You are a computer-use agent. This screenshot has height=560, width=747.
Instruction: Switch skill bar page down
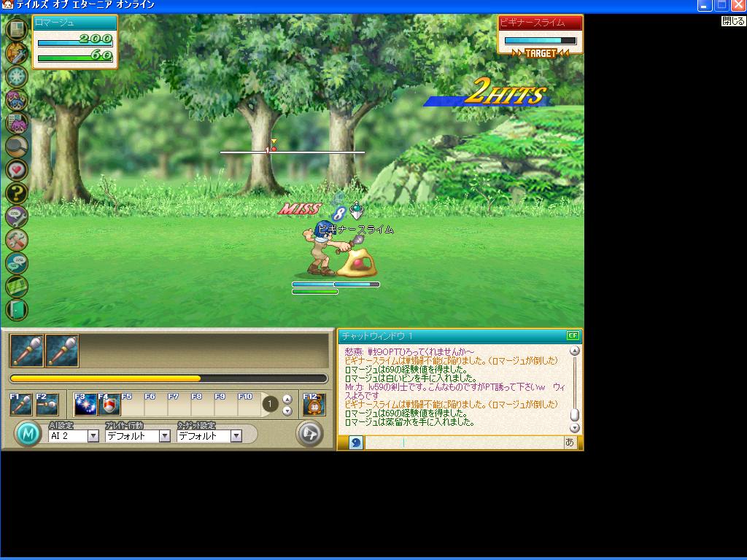(x=287, y=411)
